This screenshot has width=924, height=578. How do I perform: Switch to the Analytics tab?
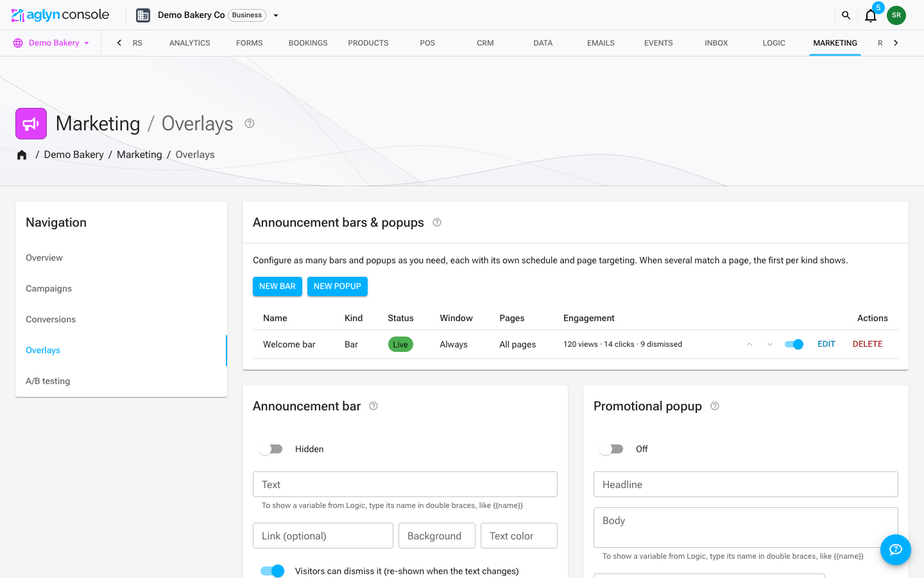[190, 43]
